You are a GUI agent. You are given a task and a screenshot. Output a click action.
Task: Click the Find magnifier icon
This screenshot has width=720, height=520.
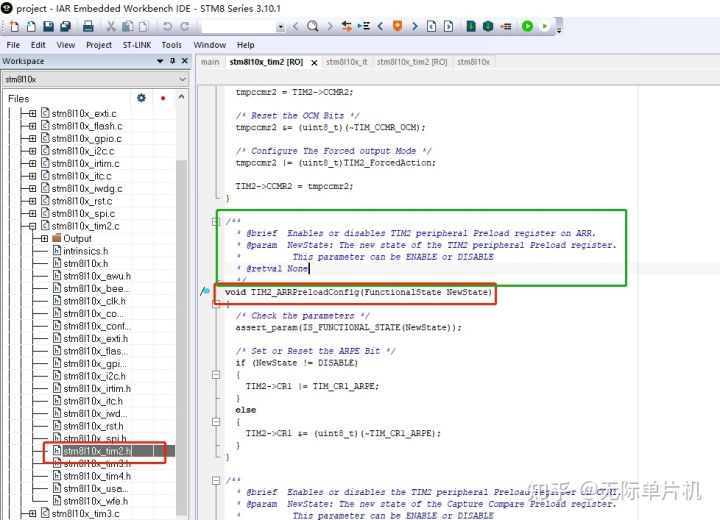coord(312,26)
